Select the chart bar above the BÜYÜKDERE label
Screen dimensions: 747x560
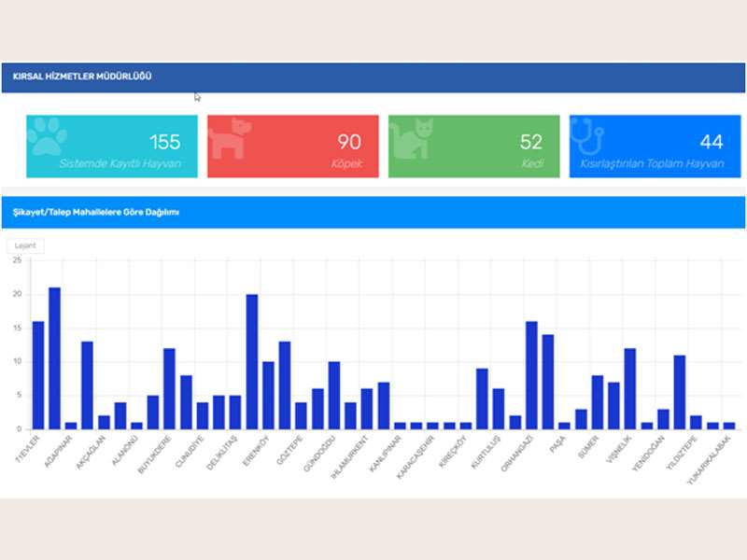(x=169, y=388)
